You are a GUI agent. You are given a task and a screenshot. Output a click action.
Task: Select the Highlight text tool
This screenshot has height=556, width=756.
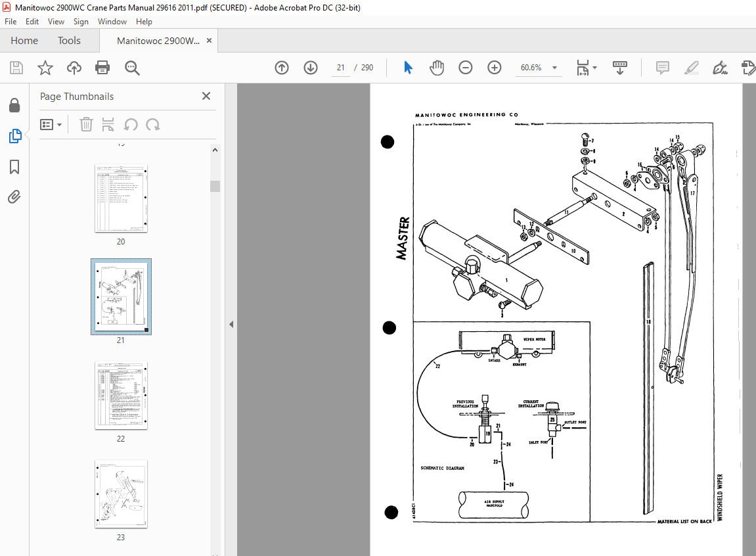[x=692, y=68]
